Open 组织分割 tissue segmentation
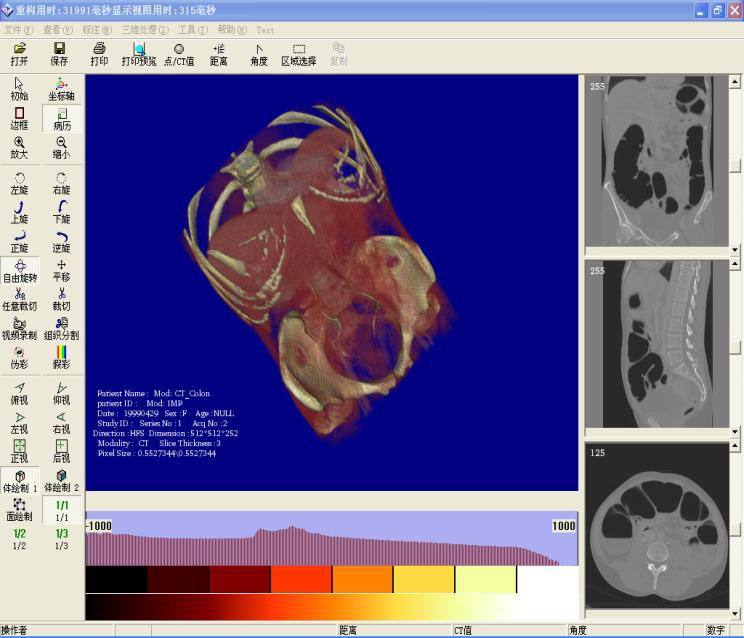Screen dimensions: 744x638 pyautogui.click(x=61, y=329)
